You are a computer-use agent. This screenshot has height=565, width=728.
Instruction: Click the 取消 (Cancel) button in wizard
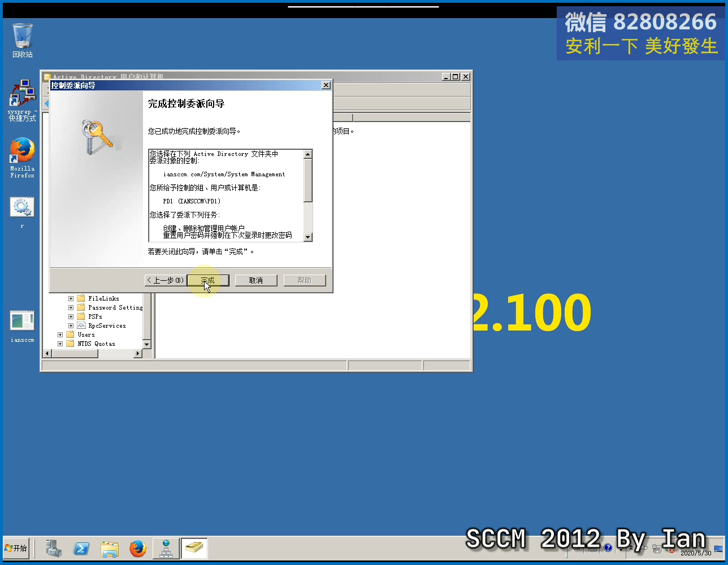[x=256, y=280]
